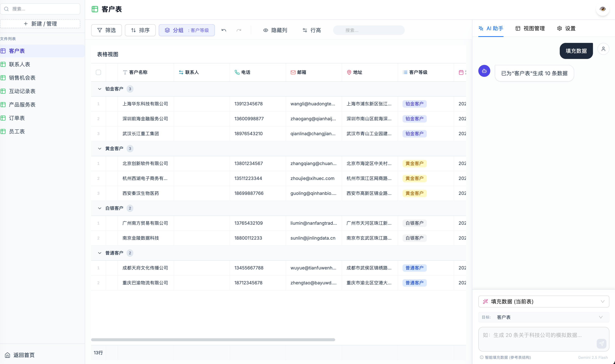Click the redo arrow icon
This screenshot has height=364, width=615.
pos(239,30)
